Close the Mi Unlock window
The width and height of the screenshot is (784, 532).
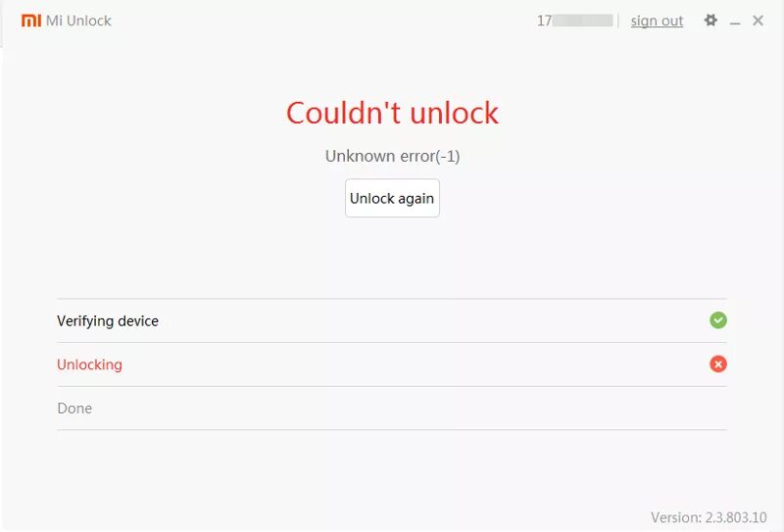pyautogui.click(x=758, y=21)
